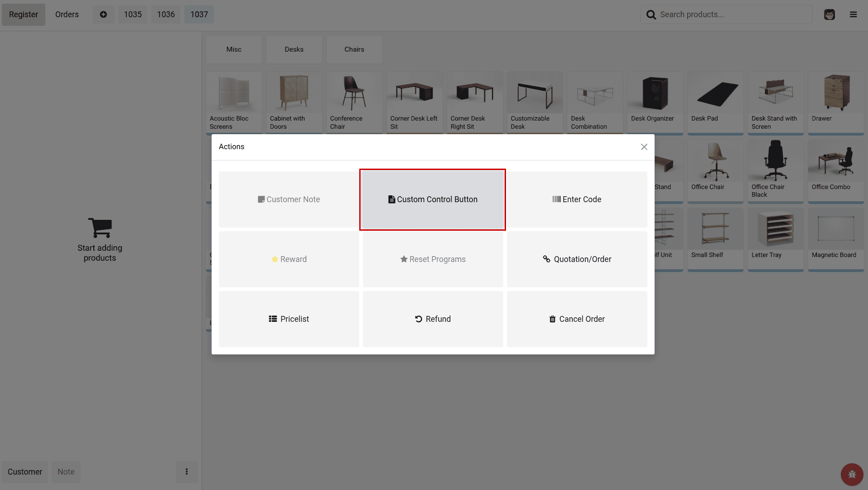Open the Customer selection panel

pos(25,472)
